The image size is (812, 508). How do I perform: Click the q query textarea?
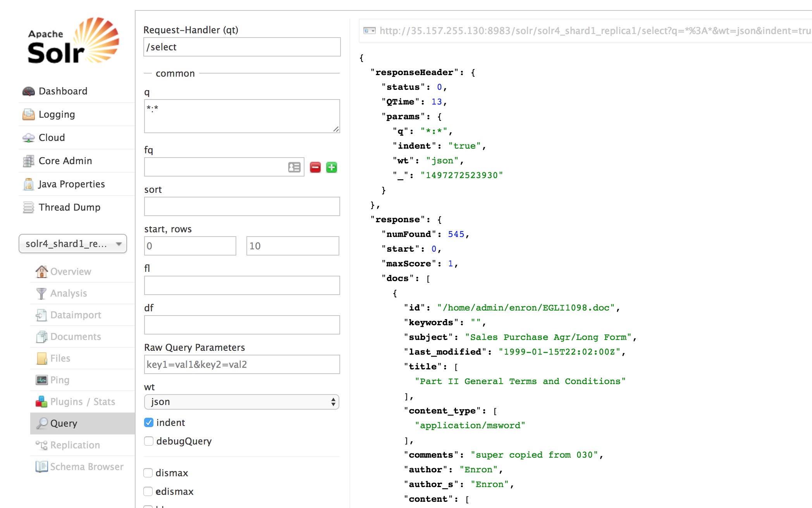point(242,116)
